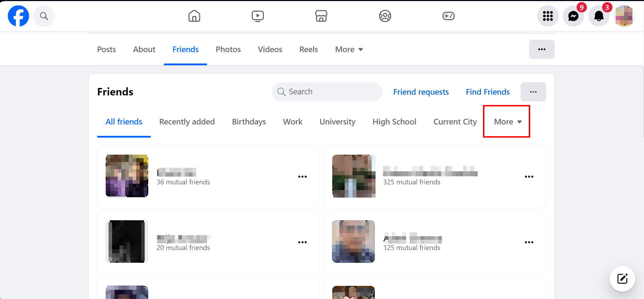Open Messenger chats icon

tap(573, 16)
